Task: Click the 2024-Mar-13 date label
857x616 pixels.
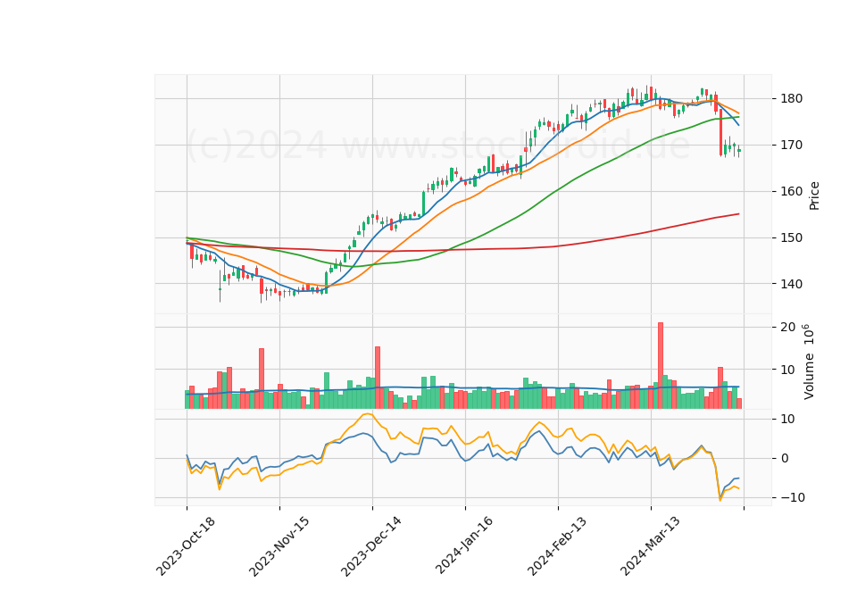Action: (650, 545)
